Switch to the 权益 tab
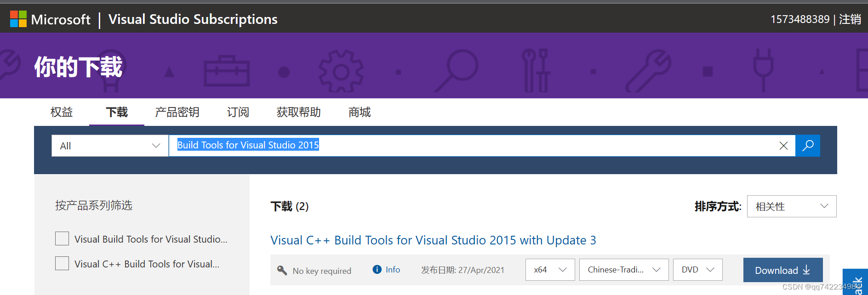The height and width of the screenshot is (295, 868). coord(62,112)
